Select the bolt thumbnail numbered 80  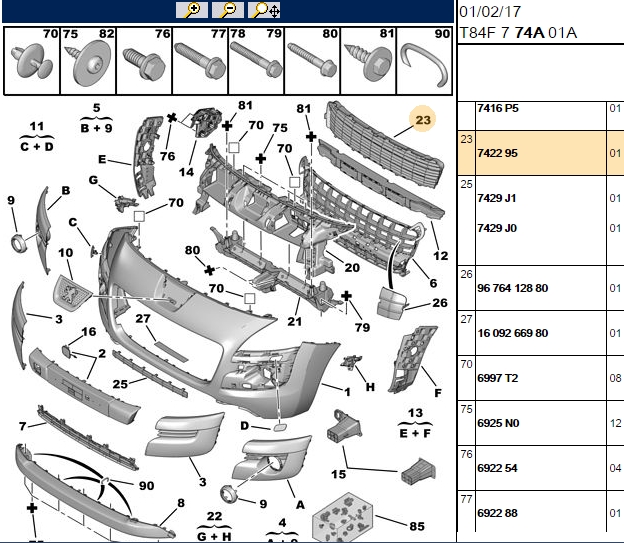[313, 61]
